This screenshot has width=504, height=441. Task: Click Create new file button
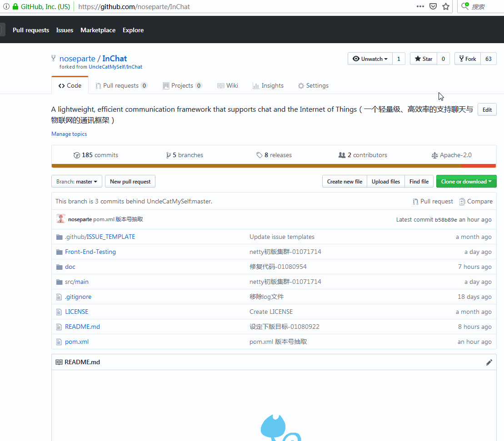click(x=344, y=182)
